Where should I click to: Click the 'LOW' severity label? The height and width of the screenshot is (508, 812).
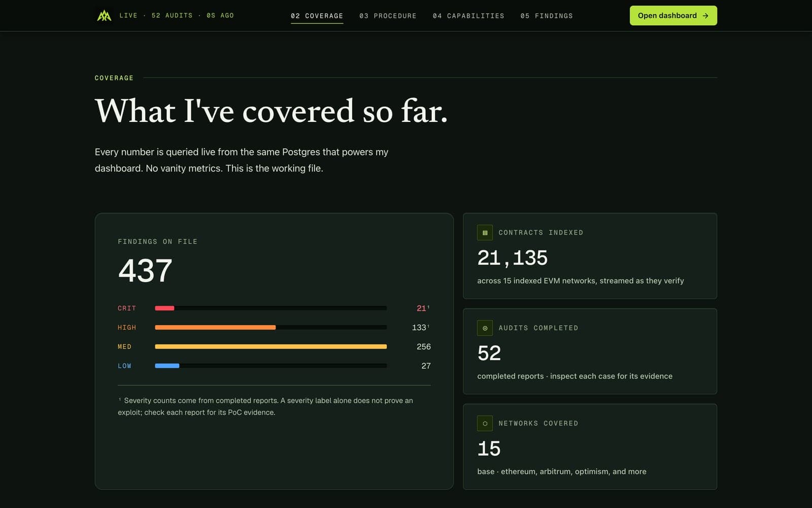[x=124, y=366]
